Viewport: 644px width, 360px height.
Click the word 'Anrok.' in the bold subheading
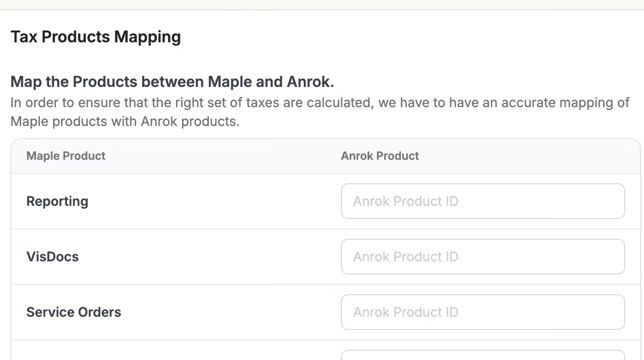pos(310,82)
